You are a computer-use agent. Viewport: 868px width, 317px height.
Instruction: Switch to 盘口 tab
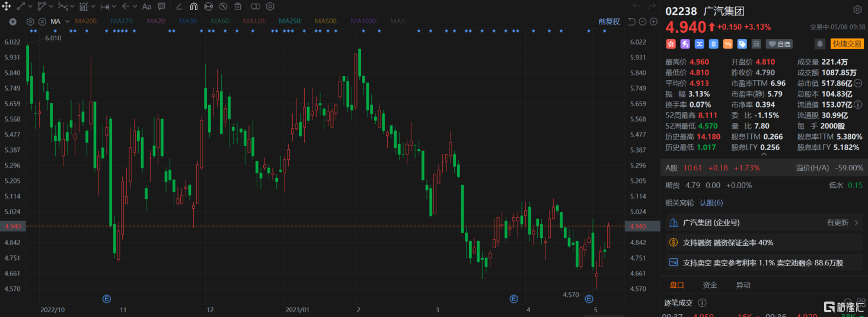tap(676, 285)
